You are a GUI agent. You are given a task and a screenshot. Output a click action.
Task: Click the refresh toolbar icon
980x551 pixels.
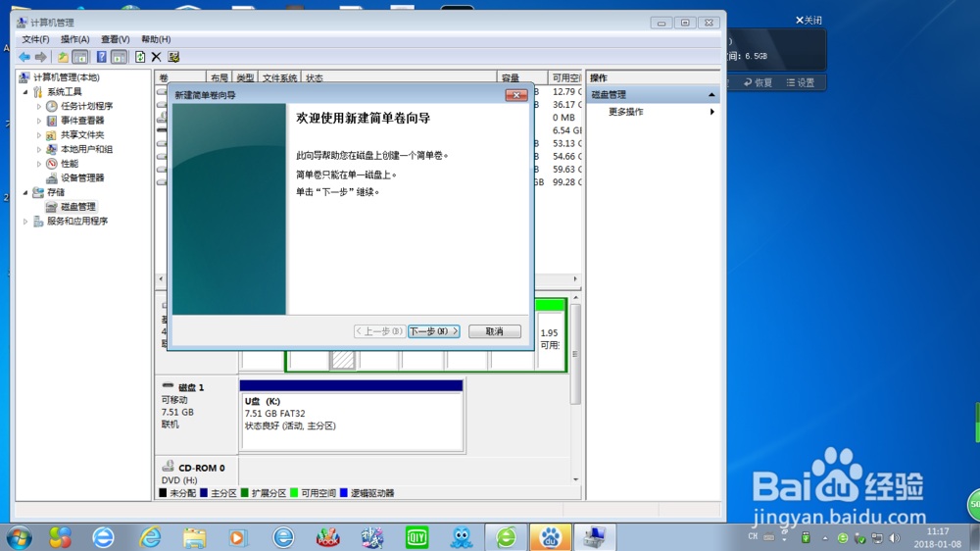pyautogui.click(x=140, y=57)
